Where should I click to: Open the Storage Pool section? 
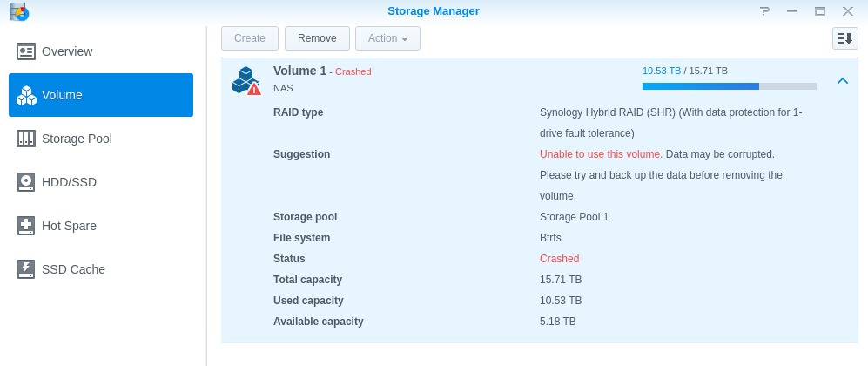(77, 139)
